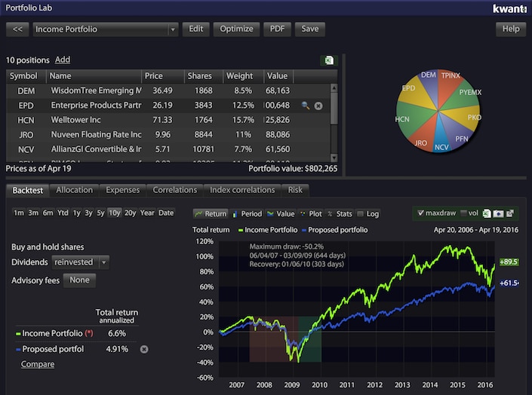Open Help
The width and height of the screenshot is (532, 395).
(x=511, y=29)
